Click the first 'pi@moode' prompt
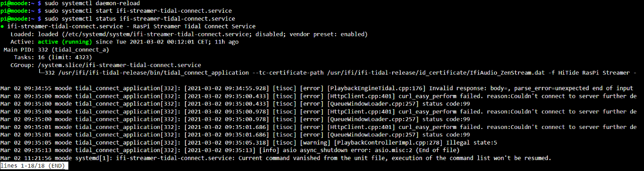Viewport: 644px width, 171px height. coord(16,3)
